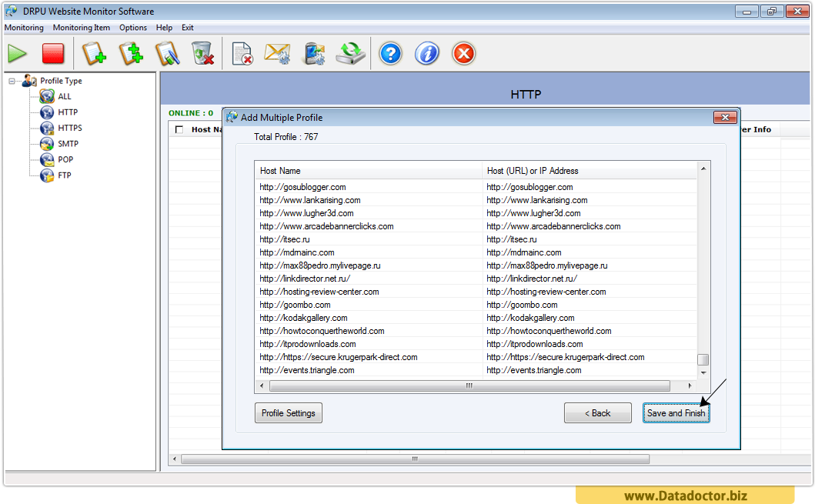This screenshot has height=504, width=815.
Task: Select SMTP profile type in tree
Action: pyautogui.click(x=68, y=144)
